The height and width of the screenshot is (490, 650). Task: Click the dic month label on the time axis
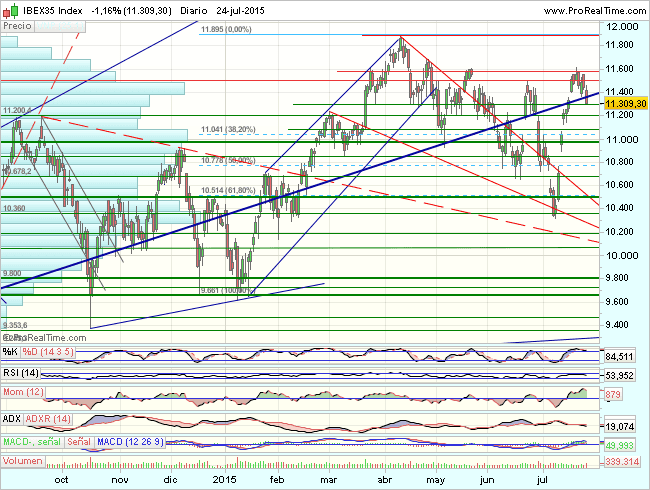[x=170, y=480]
